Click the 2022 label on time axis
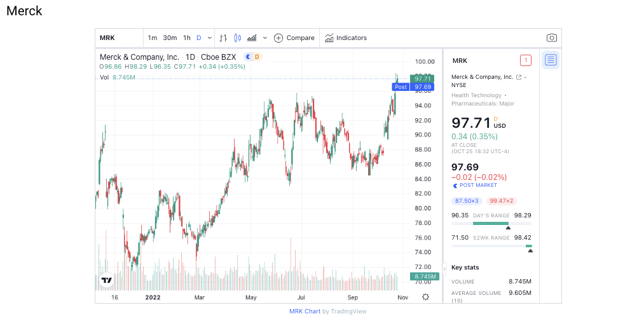Screen dimensions: 644x328 (153, 297)
